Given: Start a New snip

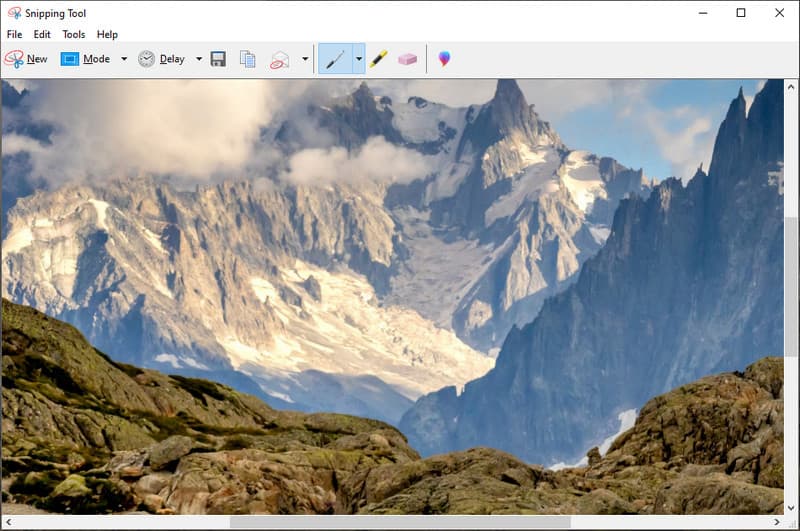Looking at the screenshot, I should (26, 59).
